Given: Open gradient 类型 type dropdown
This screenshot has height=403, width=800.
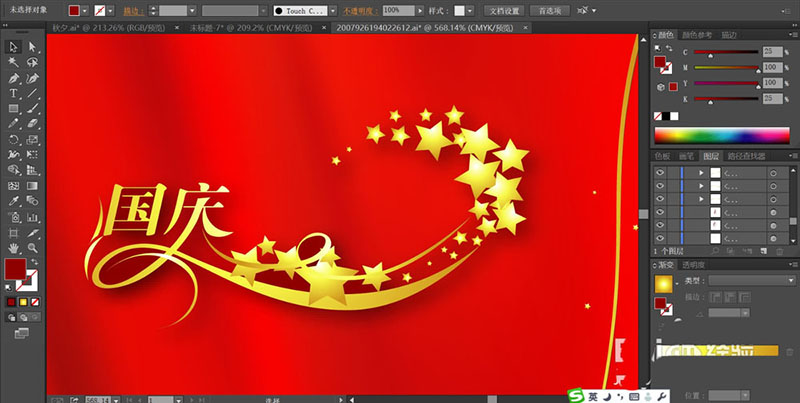Looking at the screenshot, I should (x=752, y=281).
